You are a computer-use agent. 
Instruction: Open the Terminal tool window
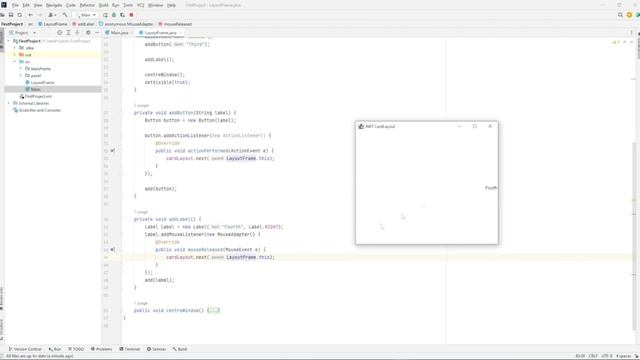[x=129, y=349]
